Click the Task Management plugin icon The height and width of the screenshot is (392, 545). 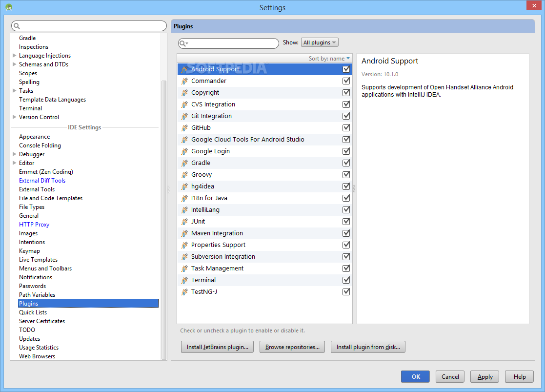184,268
